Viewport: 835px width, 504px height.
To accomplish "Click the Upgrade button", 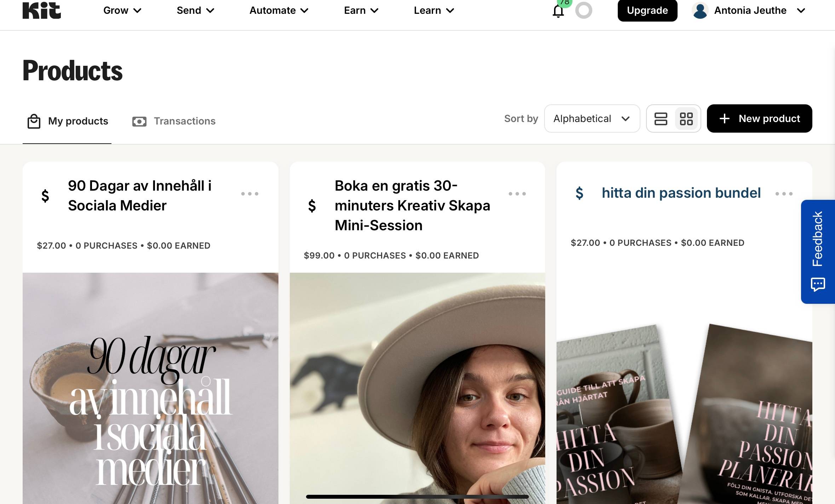I will click(x=647, y=11).
